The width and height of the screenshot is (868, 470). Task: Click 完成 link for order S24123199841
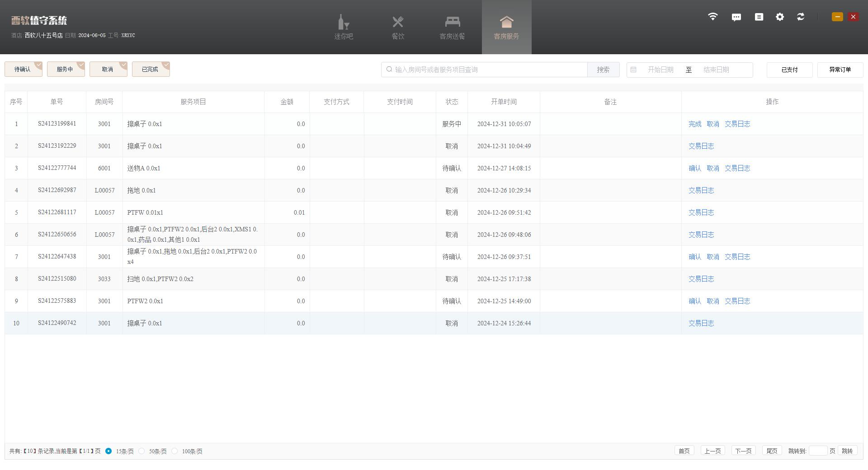pos(695,124)
